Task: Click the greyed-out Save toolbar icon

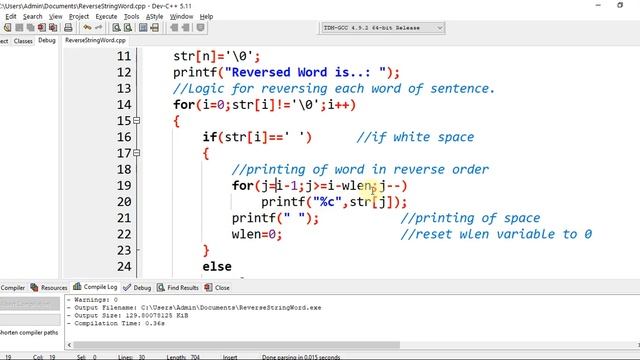Action: 19,28
